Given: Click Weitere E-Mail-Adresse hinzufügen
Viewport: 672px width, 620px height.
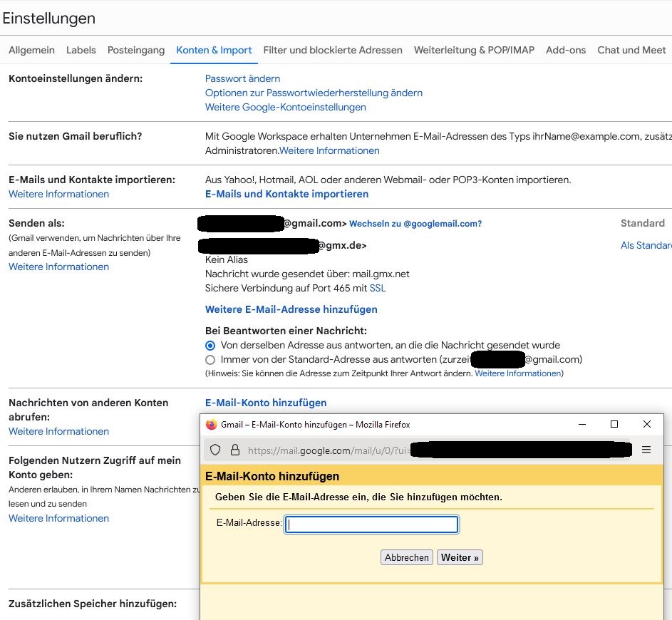Looking at the screenshot, I should click(291, 309).
